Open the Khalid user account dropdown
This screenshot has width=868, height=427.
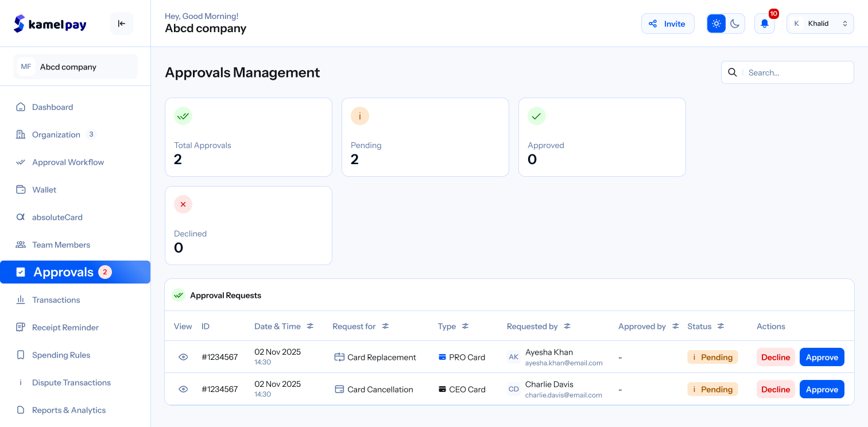(x=820, y=24)
